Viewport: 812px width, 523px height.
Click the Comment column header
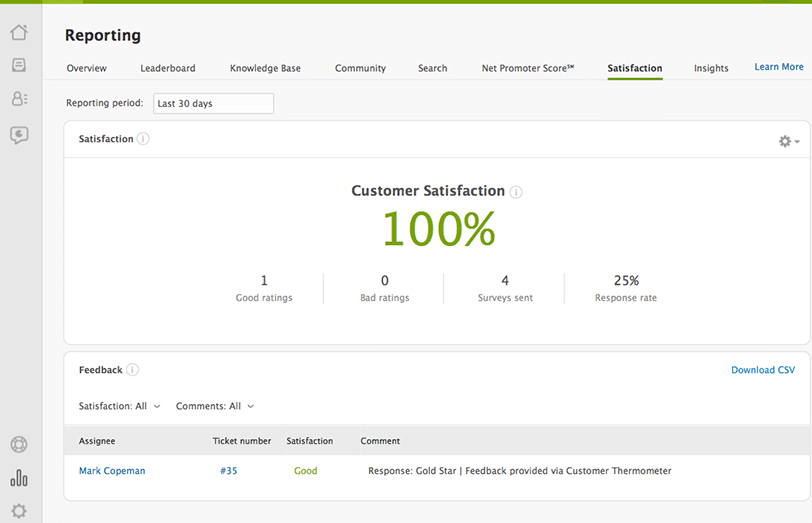(380, 441)
